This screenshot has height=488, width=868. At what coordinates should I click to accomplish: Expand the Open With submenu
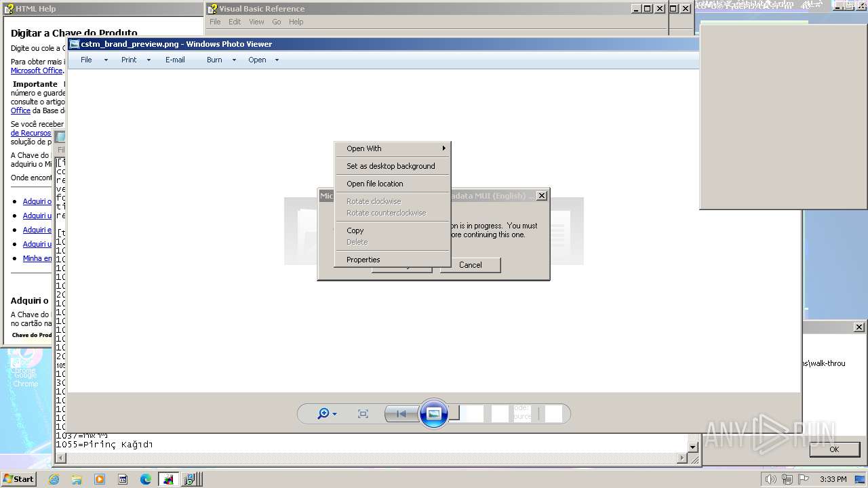click(393, 148)
